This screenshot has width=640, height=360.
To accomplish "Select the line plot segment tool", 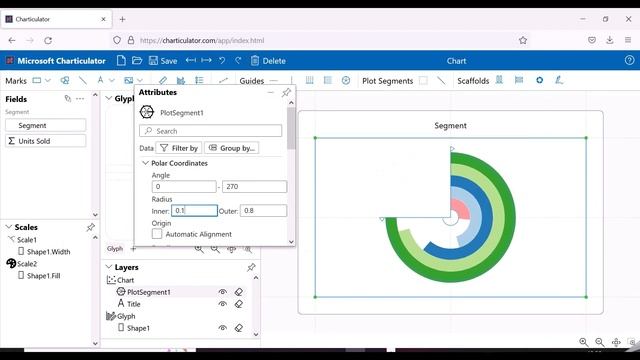I will (x=441, y=80).
